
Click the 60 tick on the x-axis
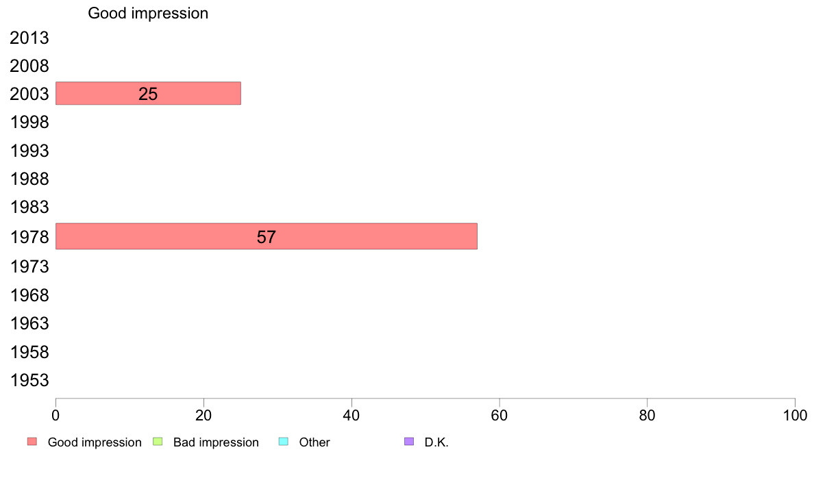[x=500, y=415]
